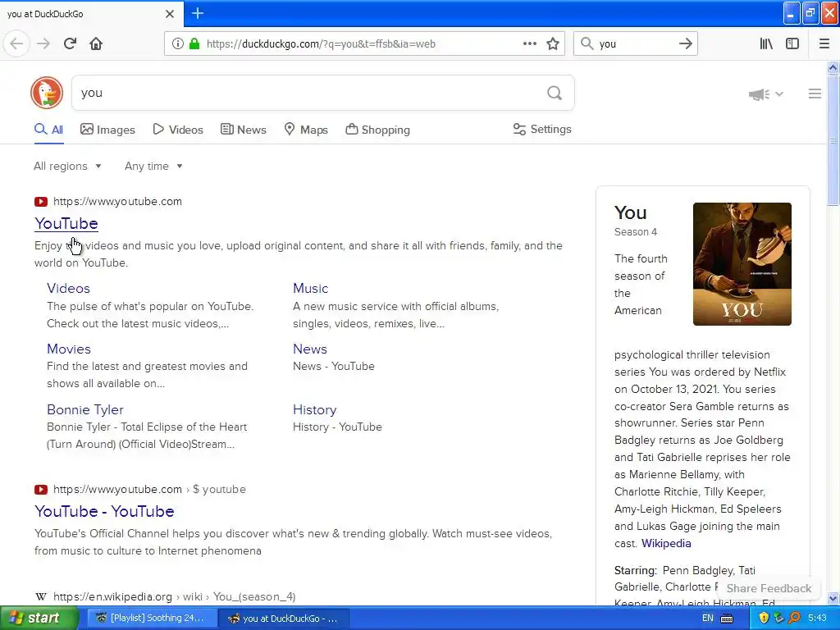Open the Movies sitelink

coord(69,349)
